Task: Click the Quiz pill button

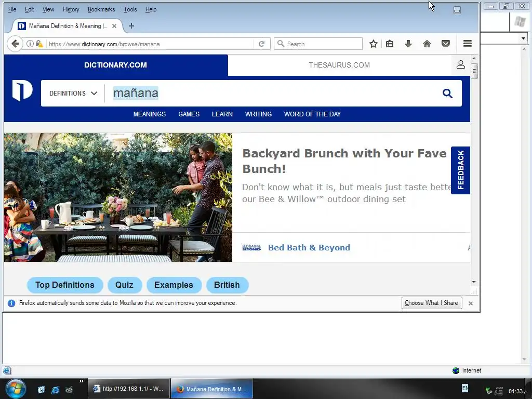Action: click(125, 285)
